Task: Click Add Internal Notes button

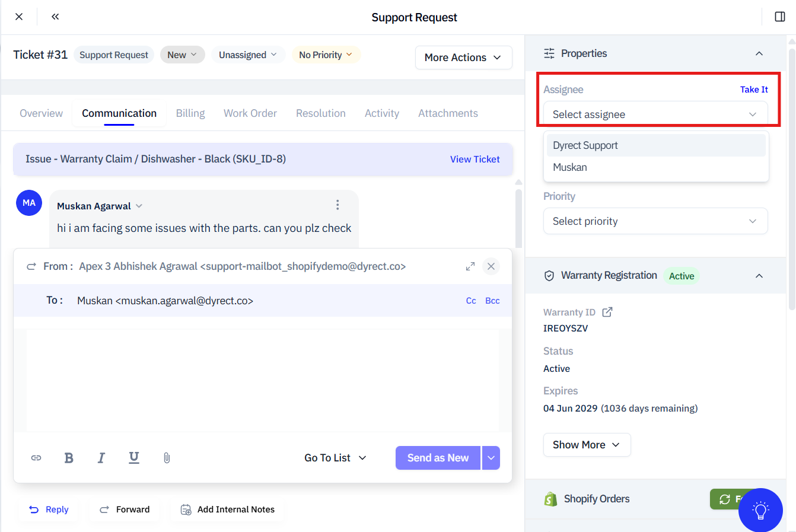Action: (228, 509)
